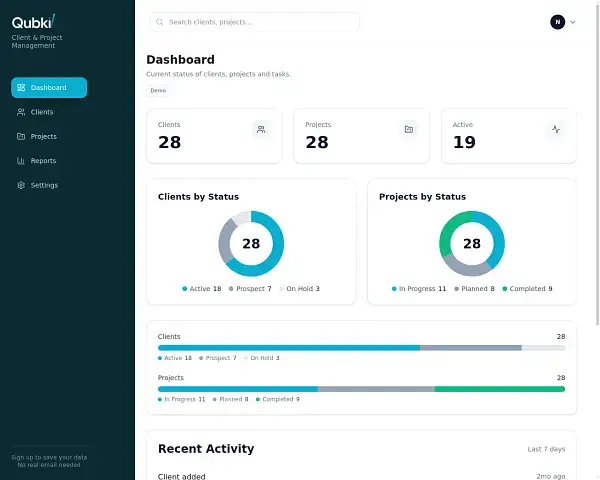This screenshot has width=600, height=480.
Task: Click the Reports bar chart icon
Action: 21,161
